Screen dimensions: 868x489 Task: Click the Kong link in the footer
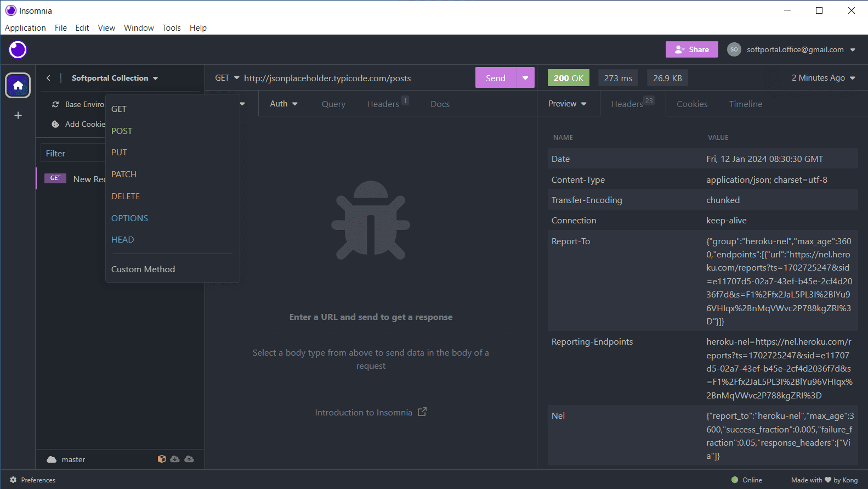point(850,480)
